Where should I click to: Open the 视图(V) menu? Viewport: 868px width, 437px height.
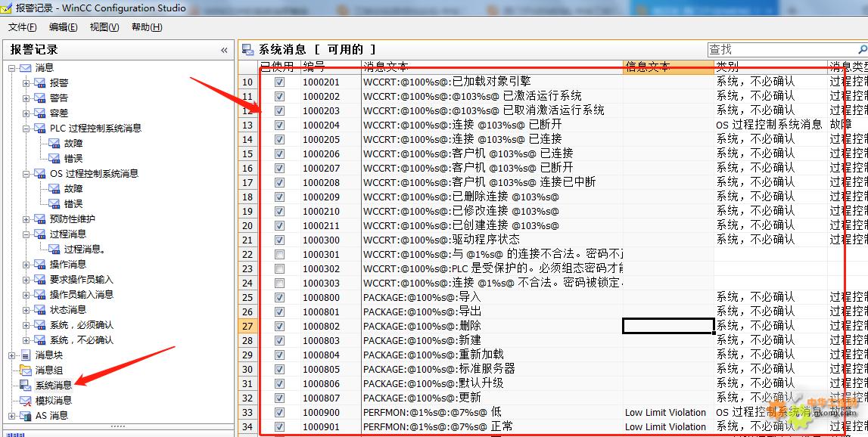pos(104,27)
